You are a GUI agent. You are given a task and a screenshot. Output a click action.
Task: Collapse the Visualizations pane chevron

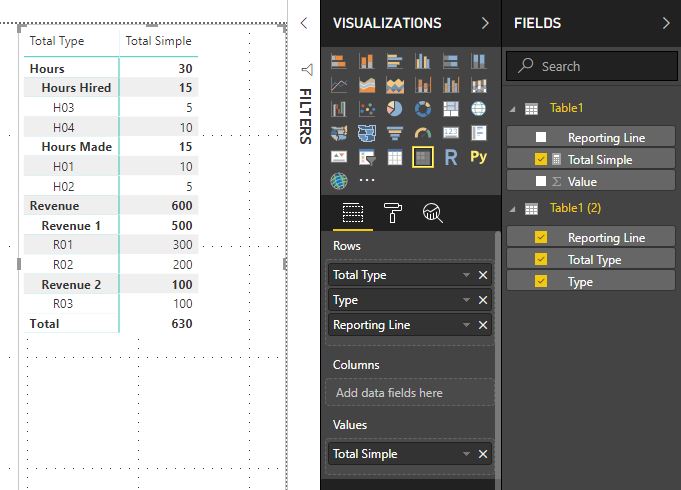pyautogui.click(x=485, y=23)
